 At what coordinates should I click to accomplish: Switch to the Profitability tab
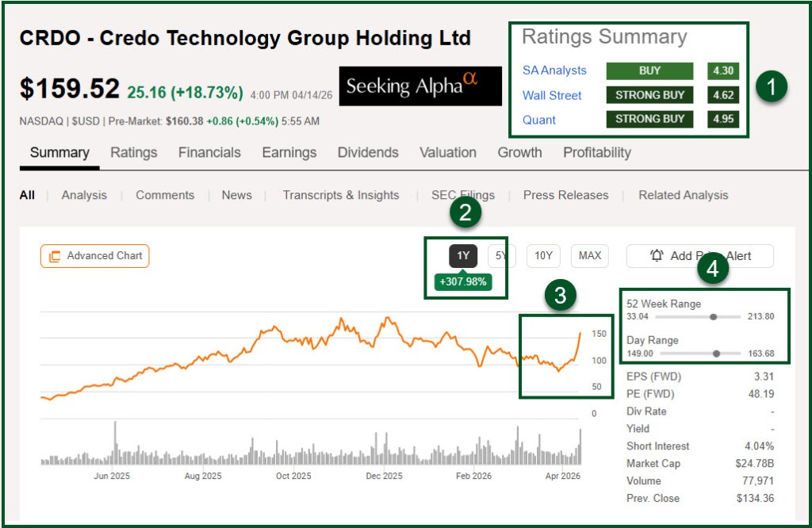click(596, 152)
